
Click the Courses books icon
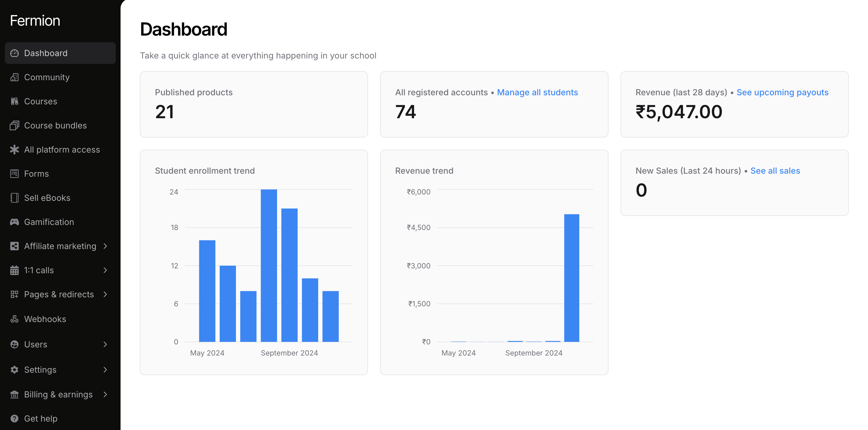point(14,102)
